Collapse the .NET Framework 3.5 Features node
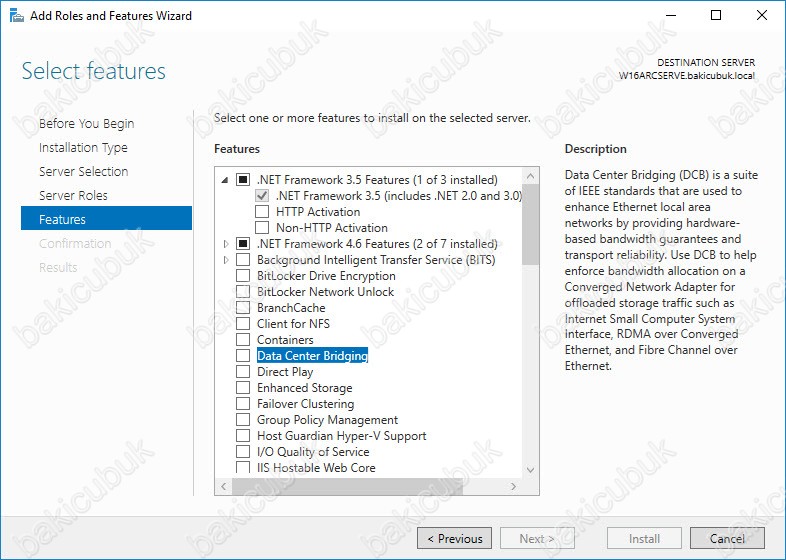The height and width of the screenshot is (560, 786). (225, 180)
